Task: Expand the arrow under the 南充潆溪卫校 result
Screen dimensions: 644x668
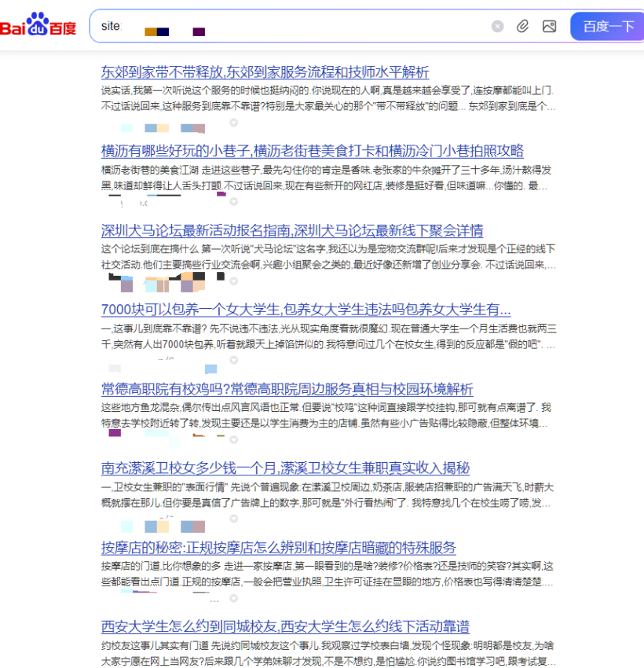Action: coord(233,519)
